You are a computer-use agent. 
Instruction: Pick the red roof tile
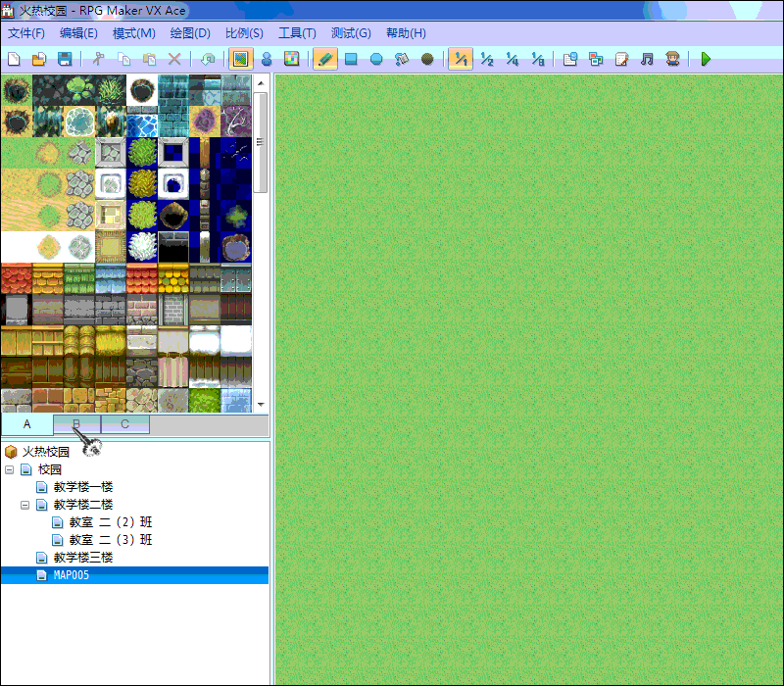click(x=17, y=279)
